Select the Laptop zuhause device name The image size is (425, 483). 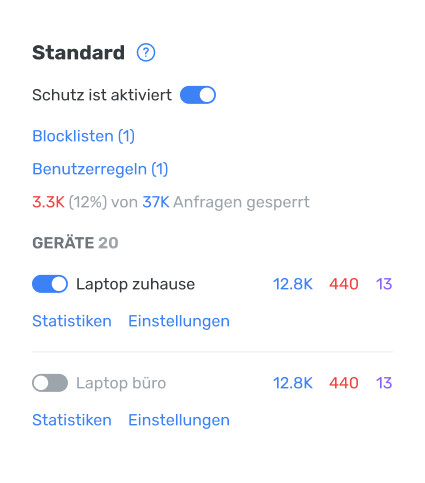135,284
